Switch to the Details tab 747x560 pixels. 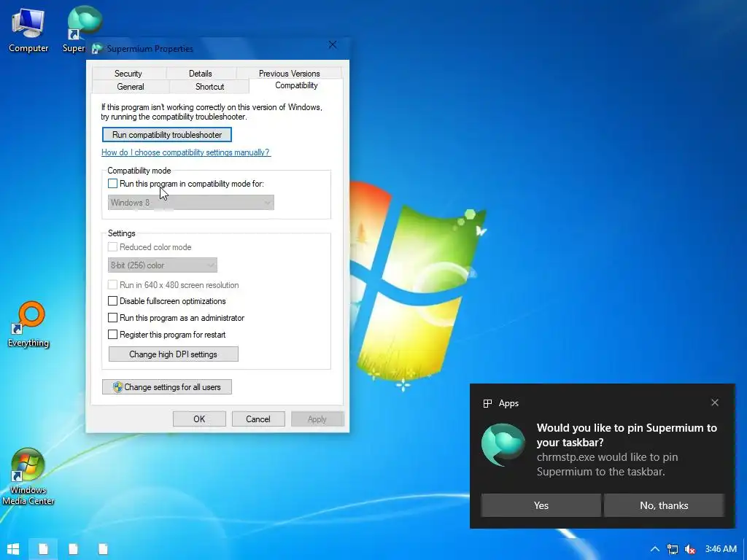coord(200,74)
